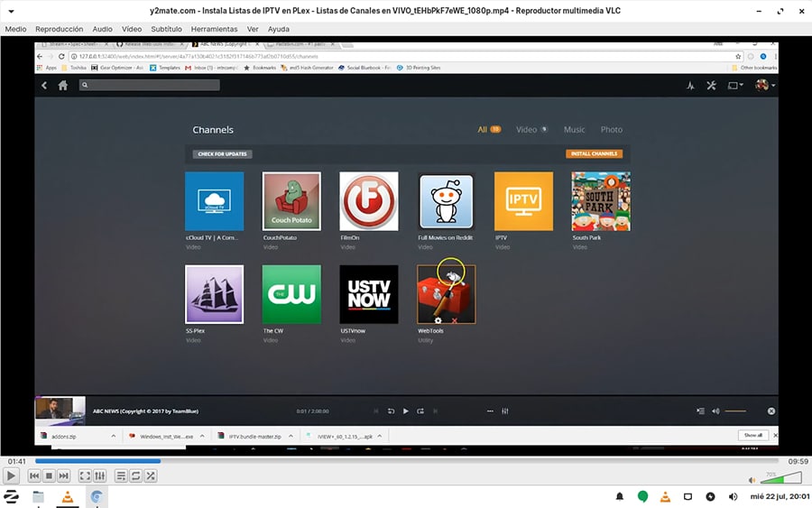
Task: Select the Music channels tab
Action: click(x=575, y=129)
